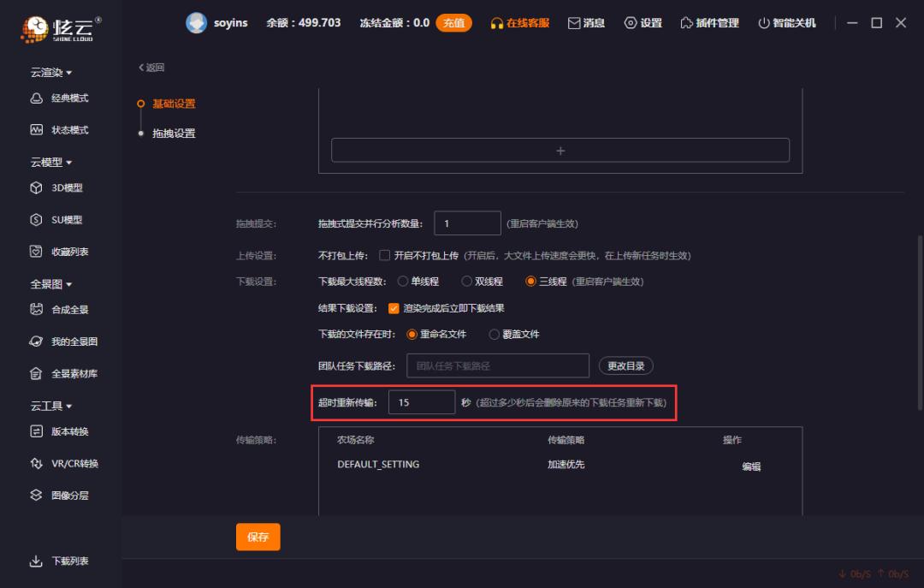Click 更改目录 to change download path
This screenshot has height=588, width=924.
[626, 365]
